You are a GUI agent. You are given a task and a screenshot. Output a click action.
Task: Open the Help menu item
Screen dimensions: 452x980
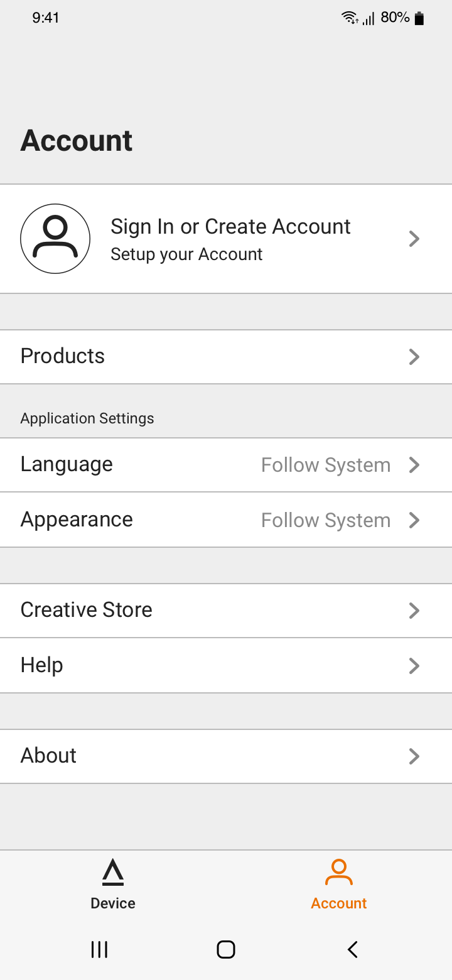click(226, 666)
